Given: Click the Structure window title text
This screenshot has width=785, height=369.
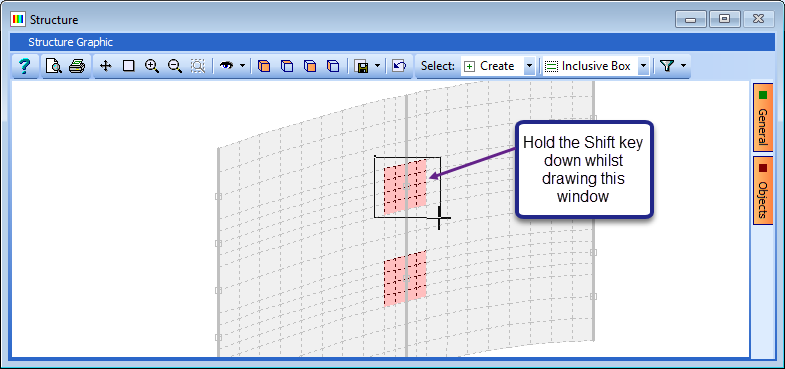Looking at the screenshot, I should point(54,20).
